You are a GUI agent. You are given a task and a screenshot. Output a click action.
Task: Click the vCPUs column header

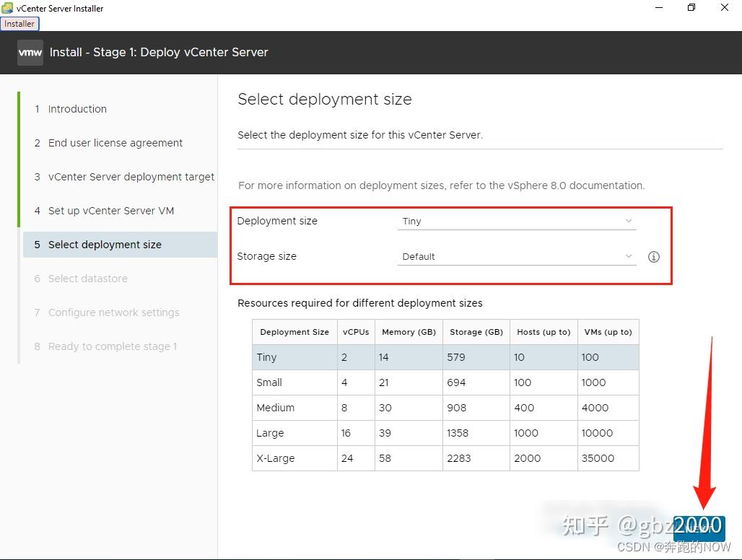(356, 332)
